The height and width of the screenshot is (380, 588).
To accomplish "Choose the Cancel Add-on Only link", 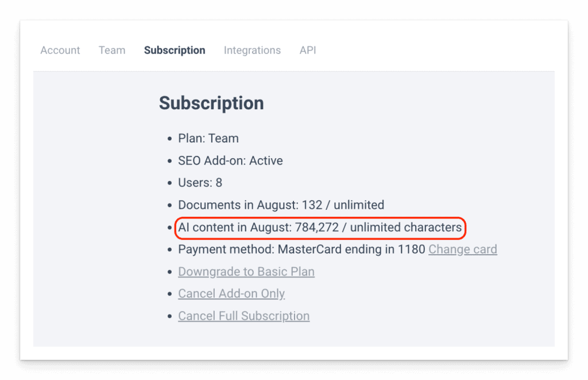I will pyautogui.click(x=231, y=294).
